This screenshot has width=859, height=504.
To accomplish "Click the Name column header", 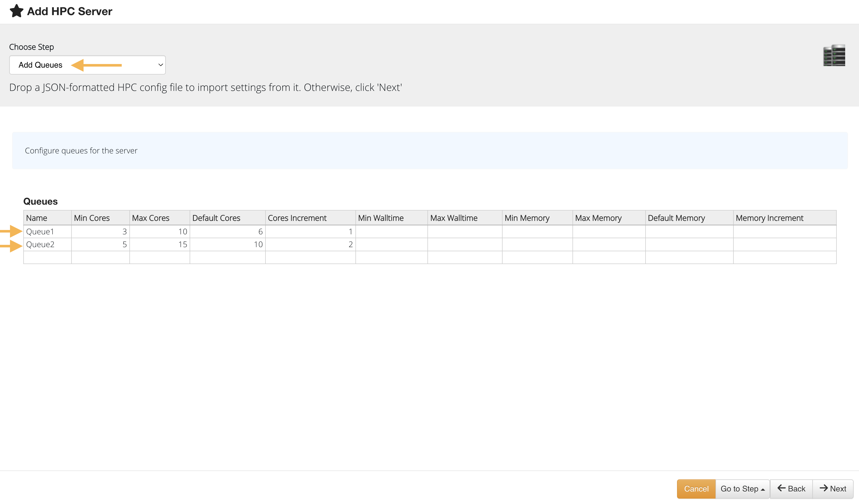I will 47,218.
